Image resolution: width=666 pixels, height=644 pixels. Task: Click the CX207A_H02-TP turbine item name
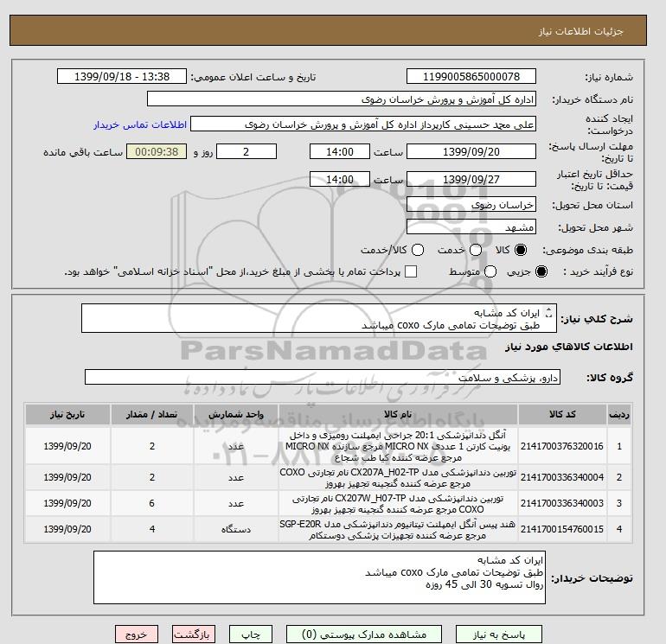pos(398,477)
